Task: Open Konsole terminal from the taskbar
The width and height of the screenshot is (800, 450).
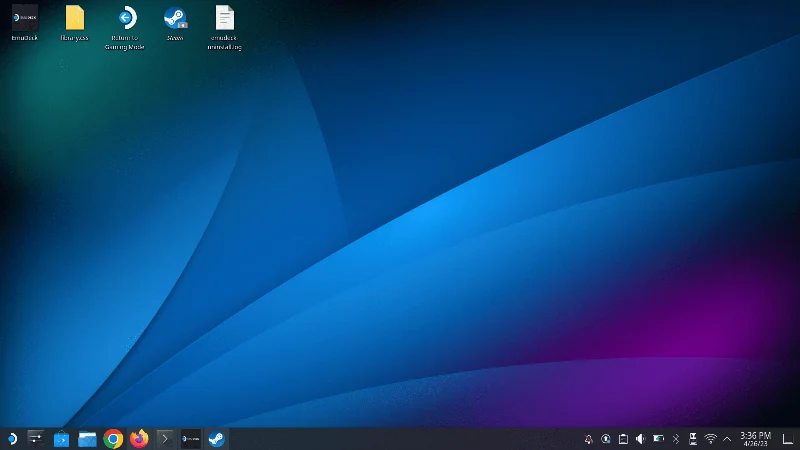Action: [x=165, y=439]
